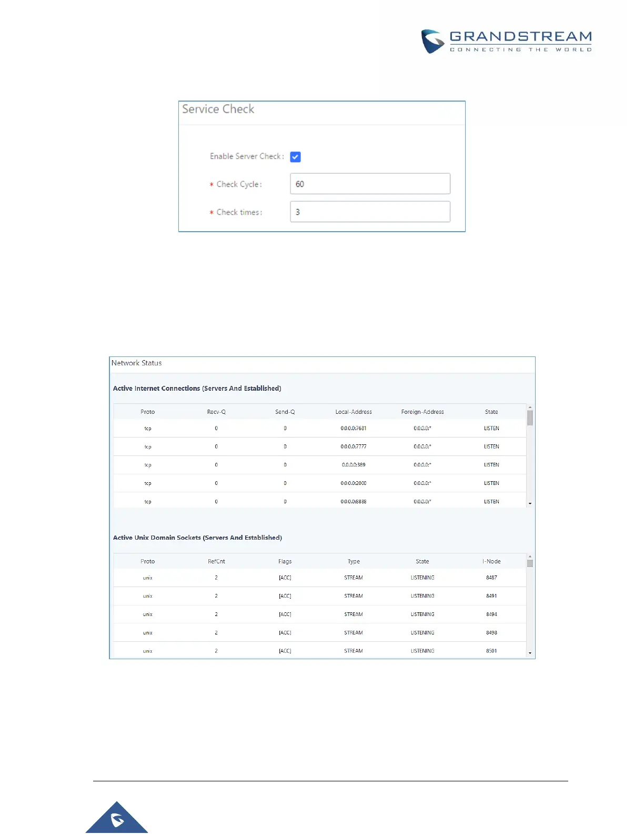The width and height of the screenshot is (644, 834).
Task: Select local address 0.0.0.0:8888 cell
Action: tap(354, 502)
